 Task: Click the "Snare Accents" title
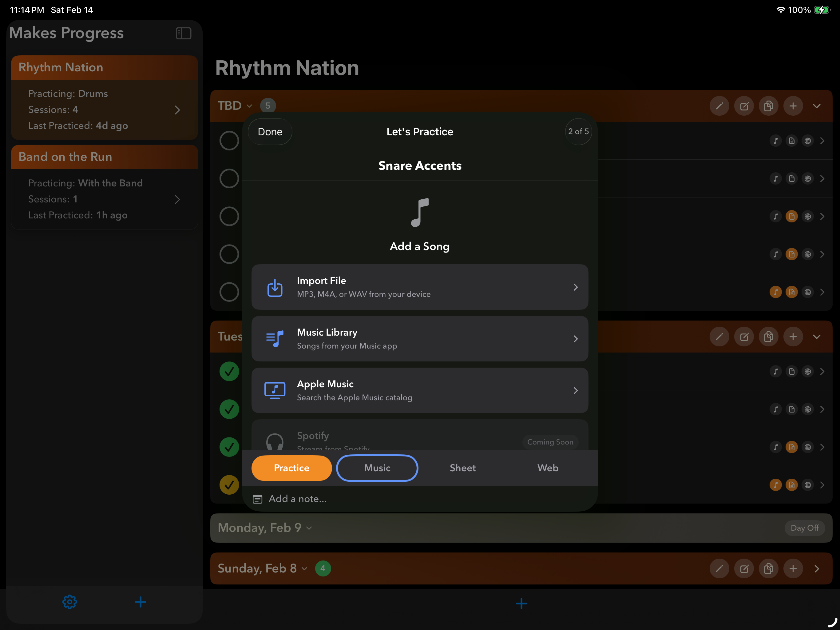(420, 166)
